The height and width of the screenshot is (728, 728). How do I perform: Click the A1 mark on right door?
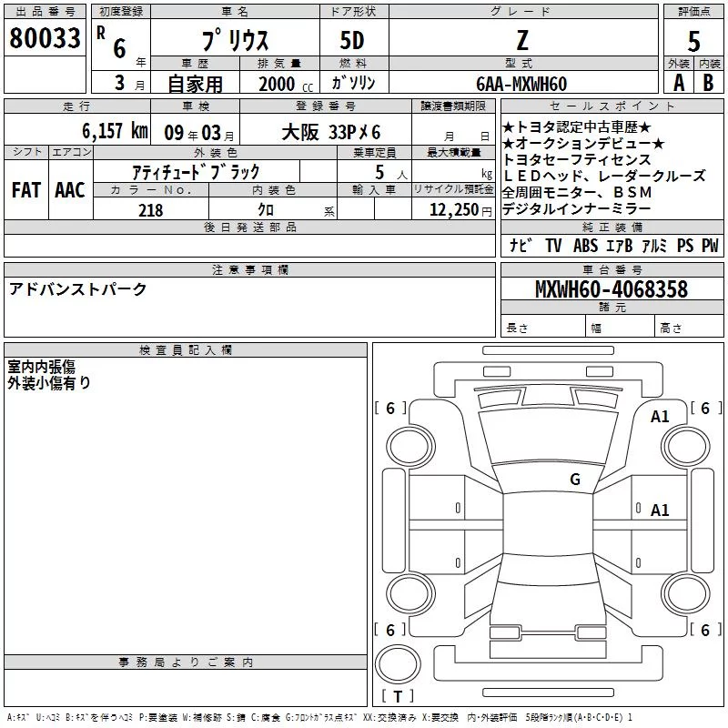coord(659,511)
